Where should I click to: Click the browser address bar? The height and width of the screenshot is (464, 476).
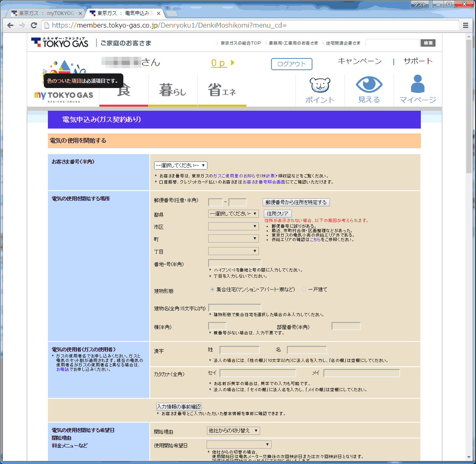click(250, 26)
